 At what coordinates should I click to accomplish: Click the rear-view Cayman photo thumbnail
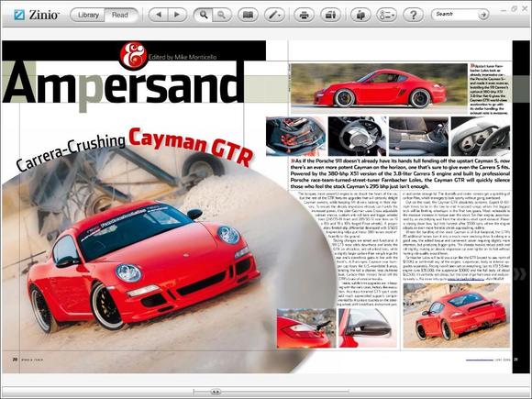click(457, 316)
